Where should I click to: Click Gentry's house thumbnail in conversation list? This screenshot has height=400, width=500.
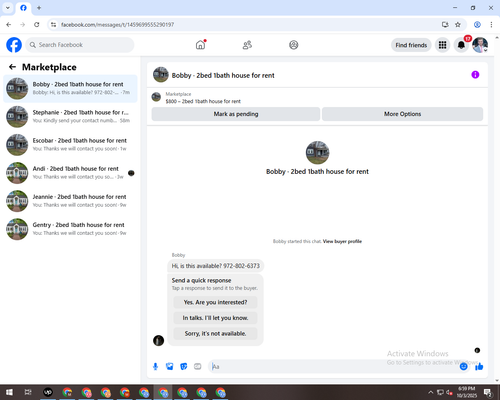17,229
